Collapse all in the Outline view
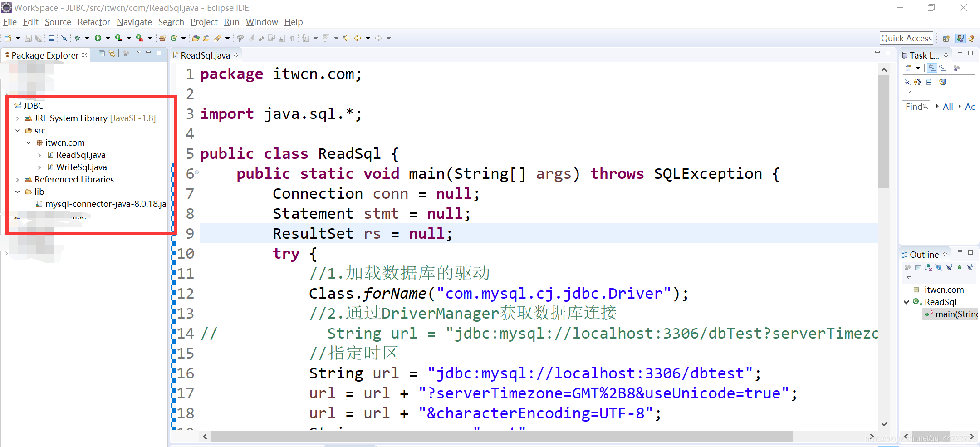The image size is (980, 447). pos(918,267)
